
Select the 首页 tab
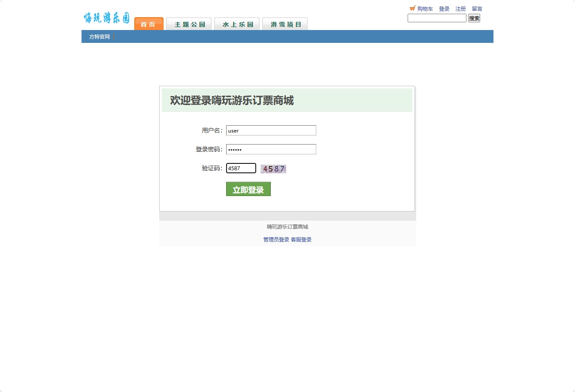point(148,24)
